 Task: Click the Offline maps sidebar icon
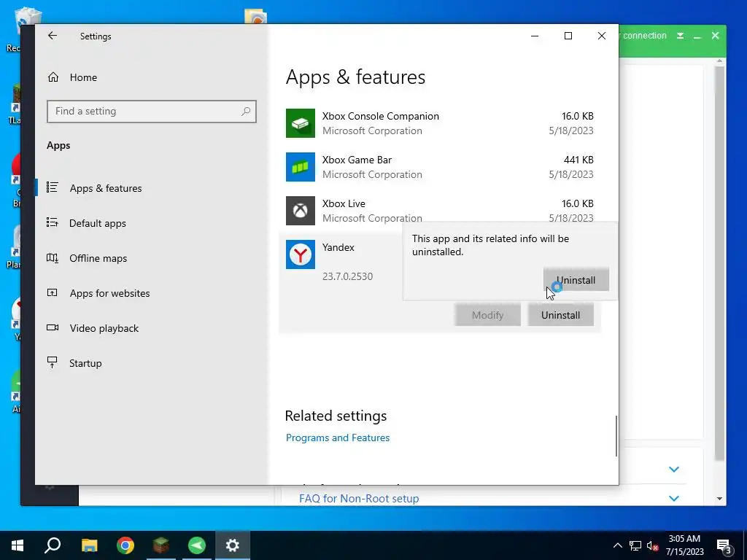tap(53, 257)
